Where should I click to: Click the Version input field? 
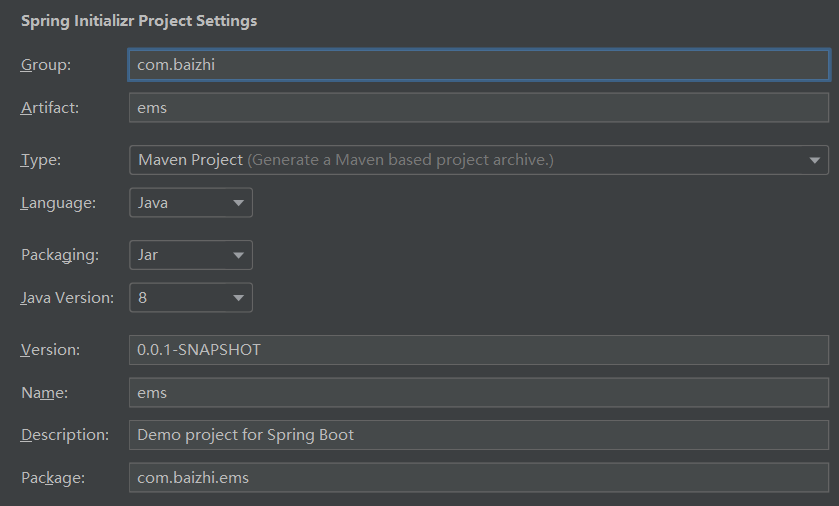478,350
